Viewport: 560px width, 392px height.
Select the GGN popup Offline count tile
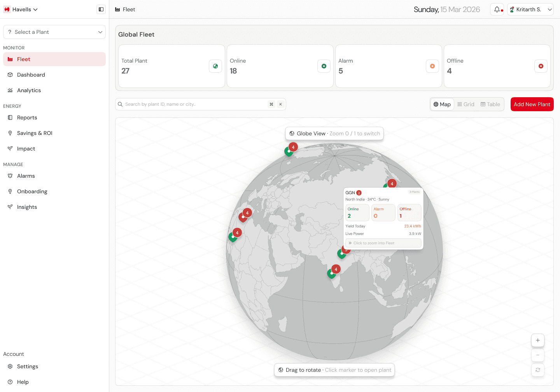pos(409,213)
